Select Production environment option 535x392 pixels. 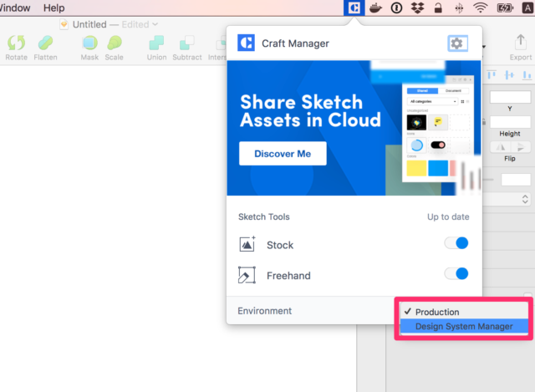pyautogui.click(x=464, y=312)
